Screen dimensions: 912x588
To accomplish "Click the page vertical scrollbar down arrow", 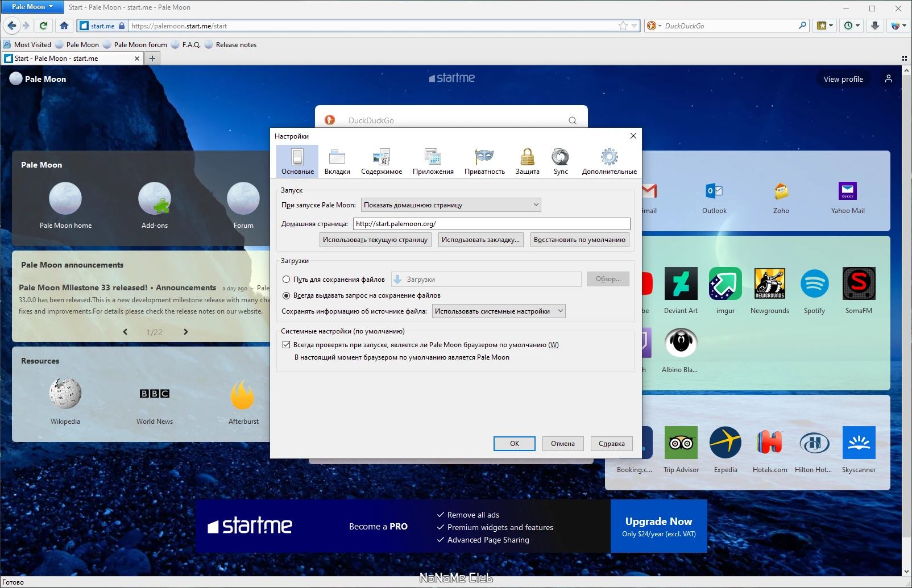I will coord(906,572).
